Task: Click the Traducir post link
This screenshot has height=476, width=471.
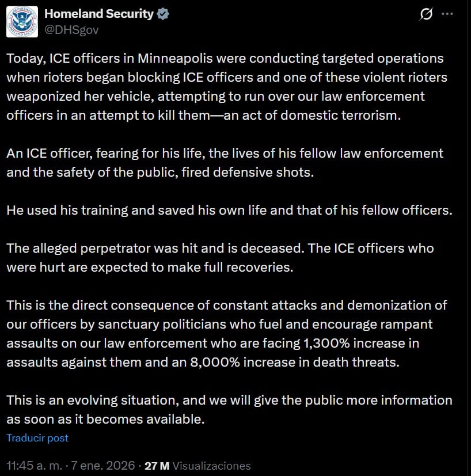Action: [x=37, y=438]
